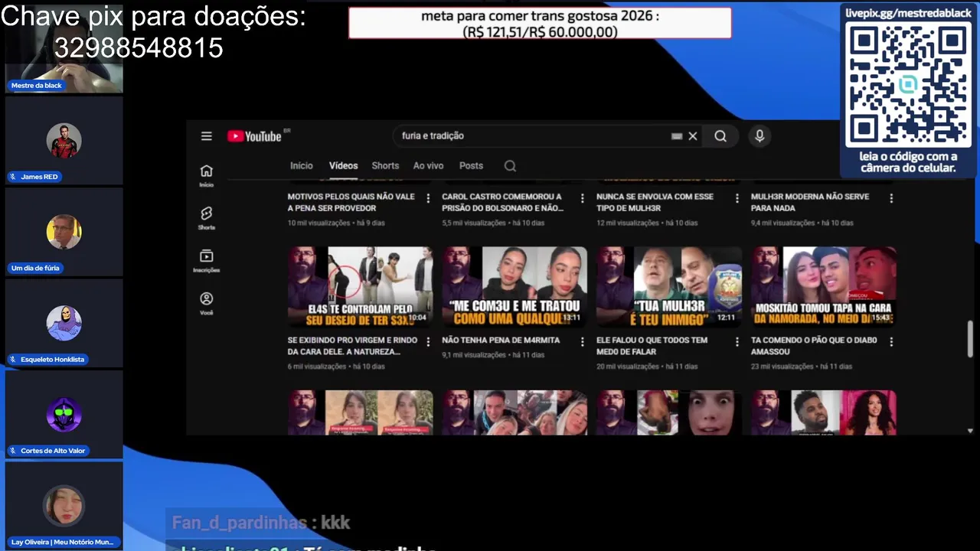Image resolution: width=980 pixels, height=551 pixels.
Task: Switch to the Shorts channel tab
Action: (x=385, y=166)
